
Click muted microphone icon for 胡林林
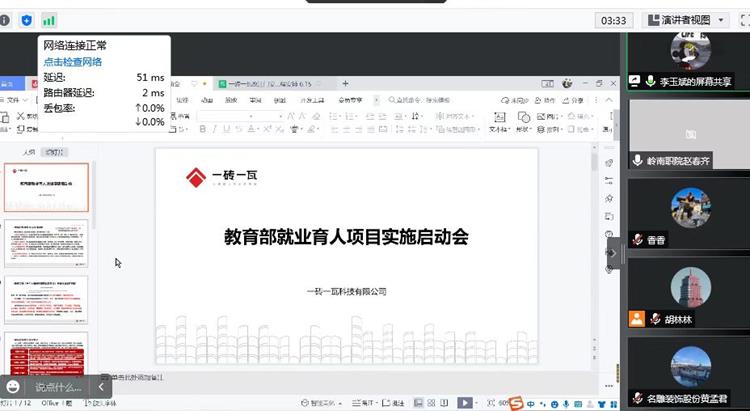[x=654, y=319]
